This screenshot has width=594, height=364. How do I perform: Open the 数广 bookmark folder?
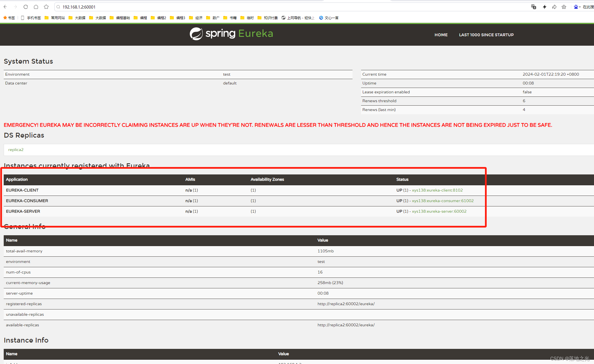pos(213,18)
